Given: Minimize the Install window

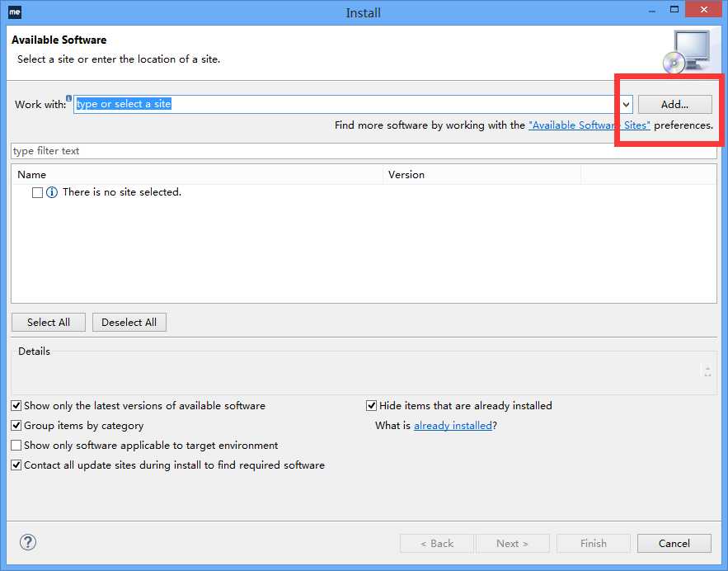Looking at the screenshot, I should (652, 10).
